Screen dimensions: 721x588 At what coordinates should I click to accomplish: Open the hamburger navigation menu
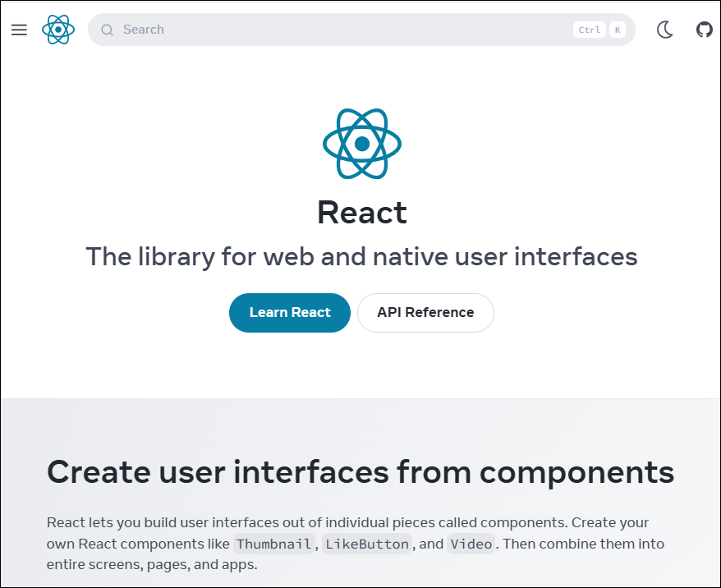tap(19, 30)
